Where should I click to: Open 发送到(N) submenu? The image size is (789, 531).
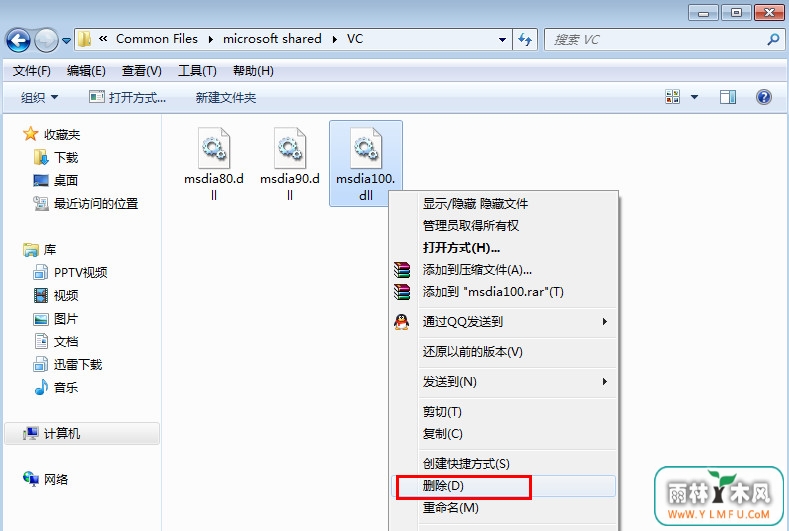[503, 382]
